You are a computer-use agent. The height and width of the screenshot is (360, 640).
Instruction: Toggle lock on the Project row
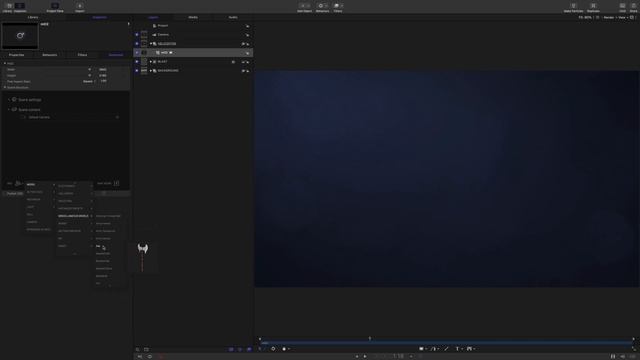[x=247, y=26]
